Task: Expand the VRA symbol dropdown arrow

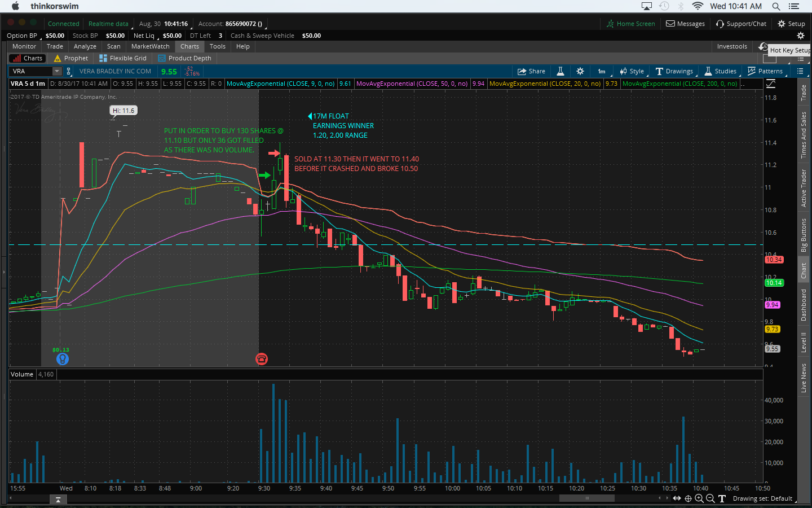Action: click(x=57, y=71)
